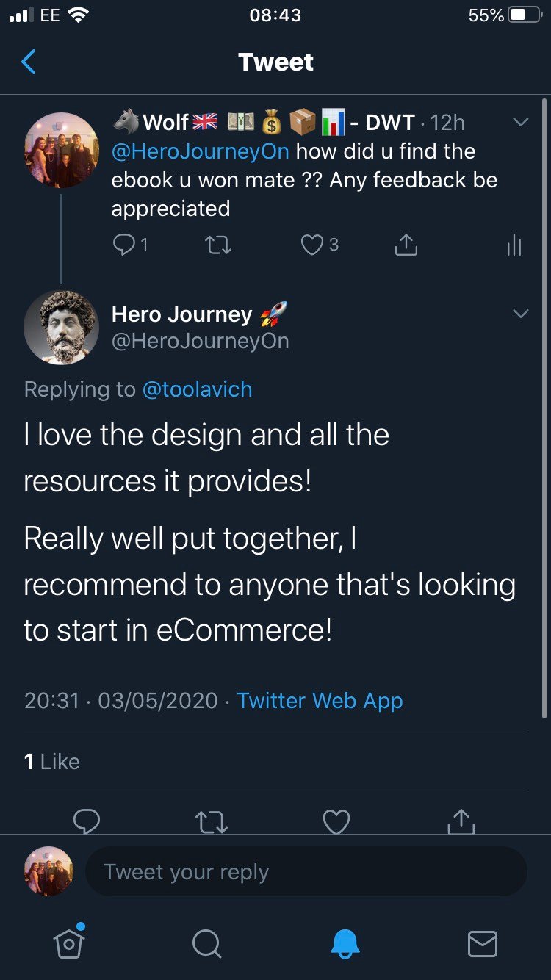Open the dropdown menu on Wolf's tweet
Viewport: 551px width, 980px height.
(x=521, y=123)
